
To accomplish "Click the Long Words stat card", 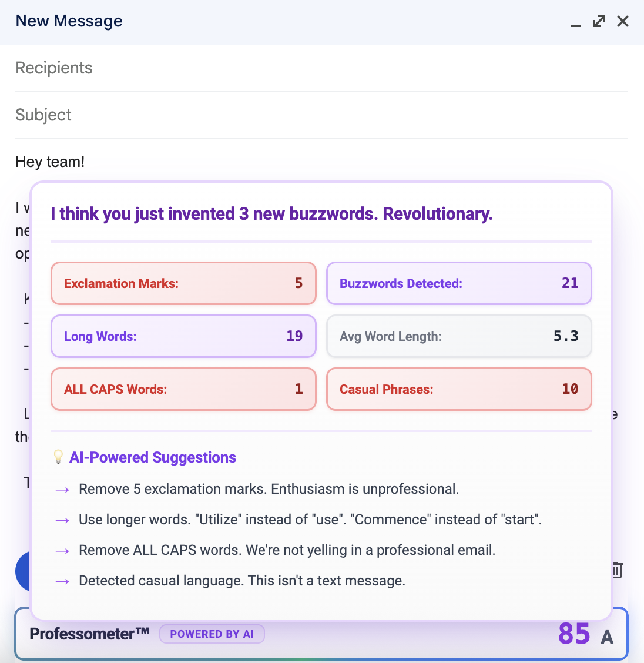I will (x=183, y=336).
